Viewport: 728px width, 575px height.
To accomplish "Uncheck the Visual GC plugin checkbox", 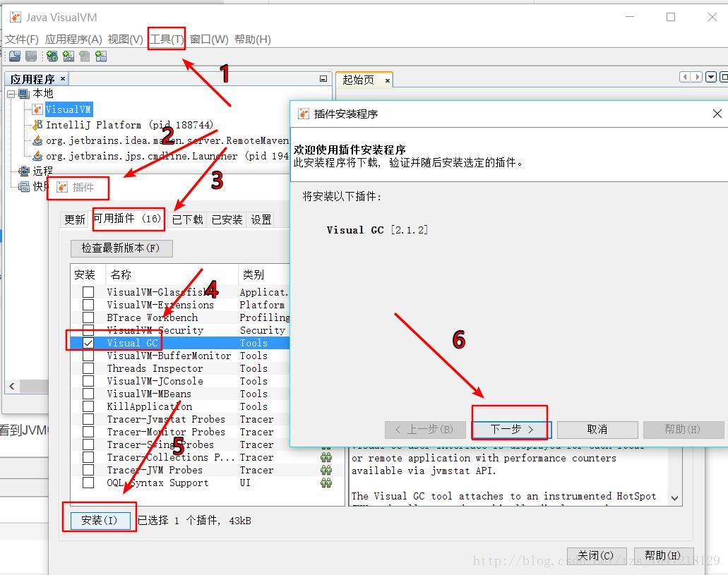I will (x=88, y=343).
